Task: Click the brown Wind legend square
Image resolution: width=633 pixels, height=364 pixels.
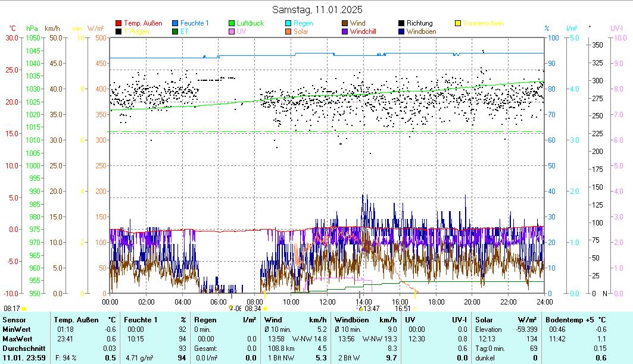Action: click(x=345, y=23)
